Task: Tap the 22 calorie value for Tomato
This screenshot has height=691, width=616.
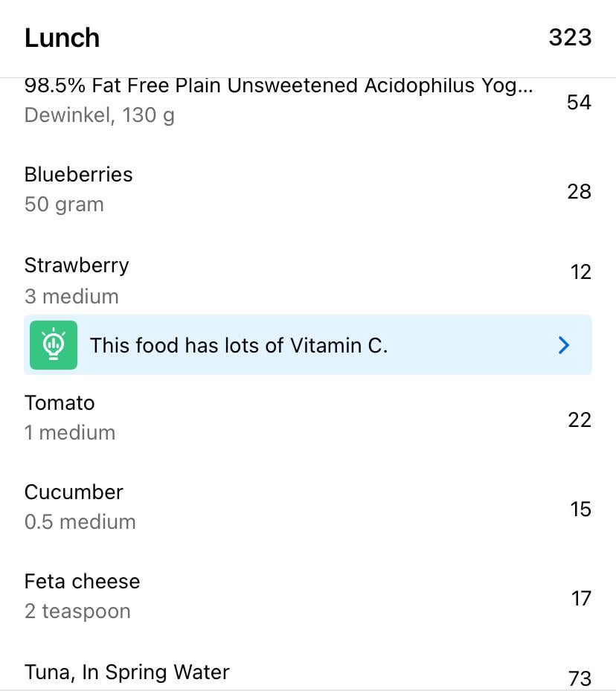Action: click(x=580, y=420)
